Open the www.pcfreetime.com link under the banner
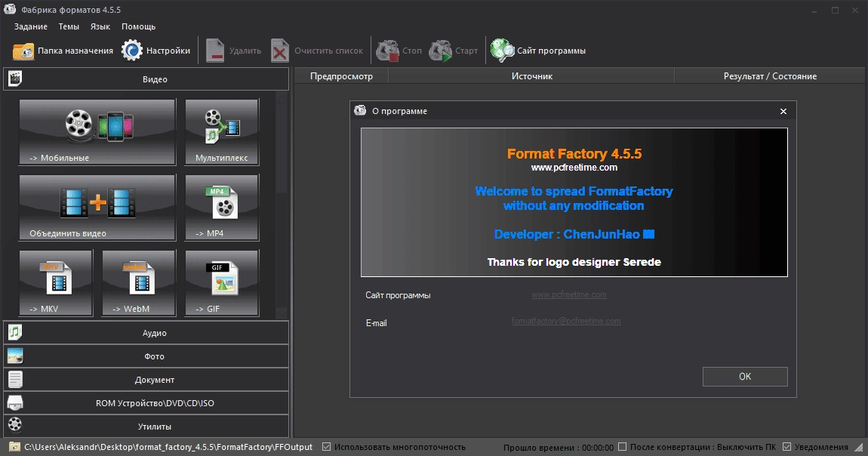The image size is (868, 456). pos(569,295)
